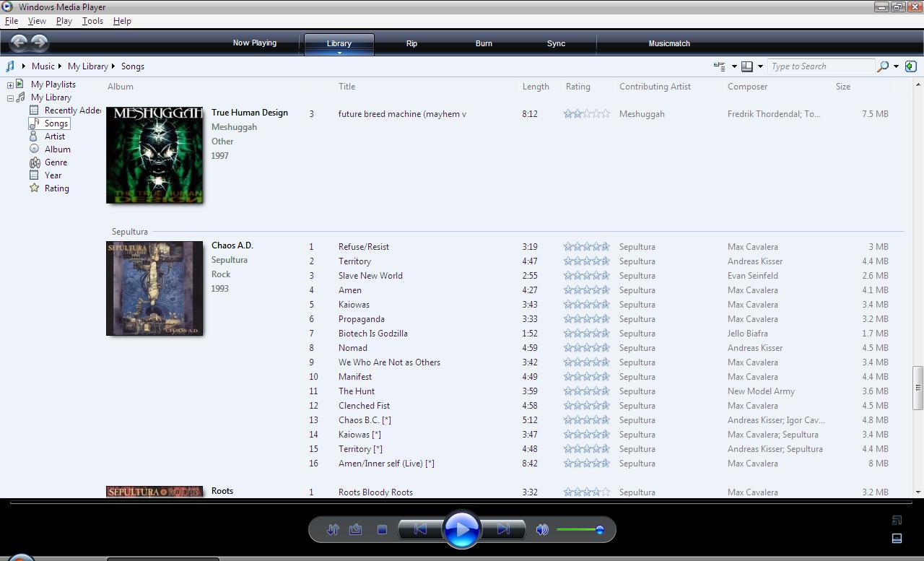Set star rating for Refuse/Resist row
This screenshot has width=924, height=561.
[587, 247]
